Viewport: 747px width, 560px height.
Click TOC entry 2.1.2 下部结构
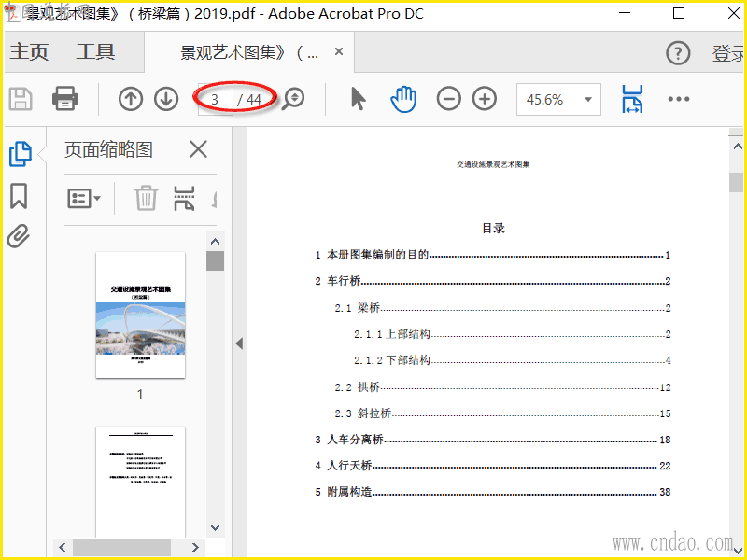pos(512,360)
